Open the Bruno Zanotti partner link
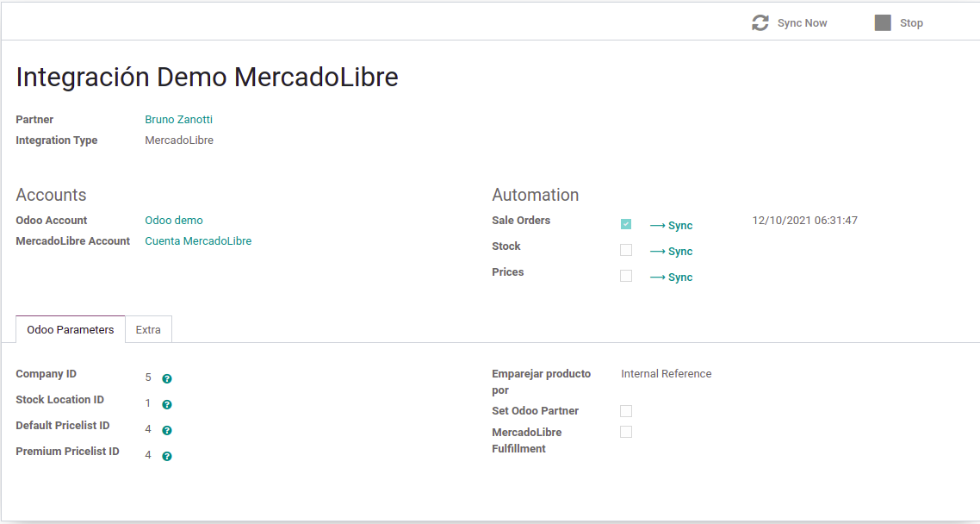 pyautogui.click(x=178, y=120)
